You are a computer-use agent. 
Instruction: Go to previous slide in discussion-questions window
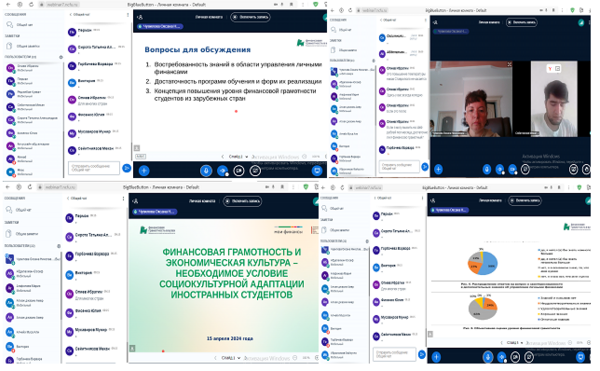223,157
